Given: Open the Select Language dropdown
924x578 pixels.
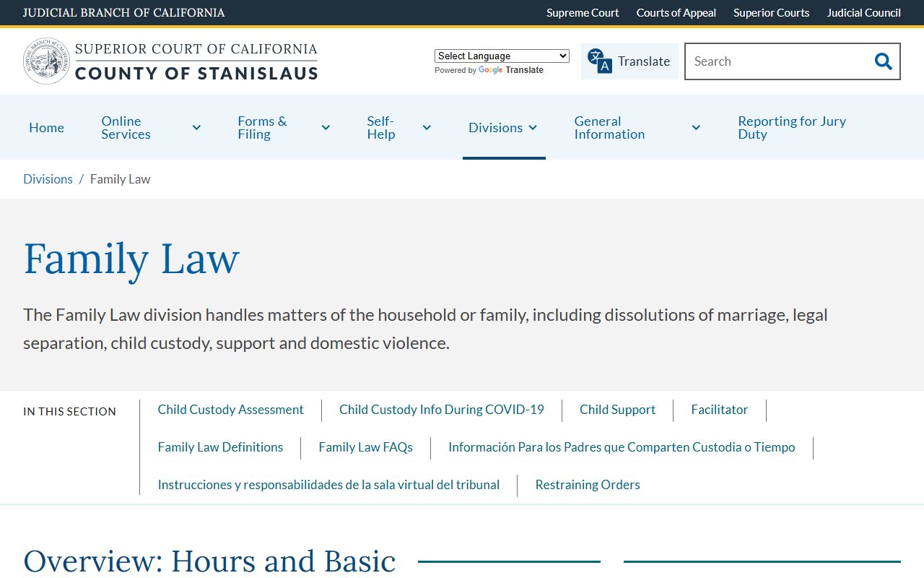Looking at the screenshot, I should pos(502,56).
